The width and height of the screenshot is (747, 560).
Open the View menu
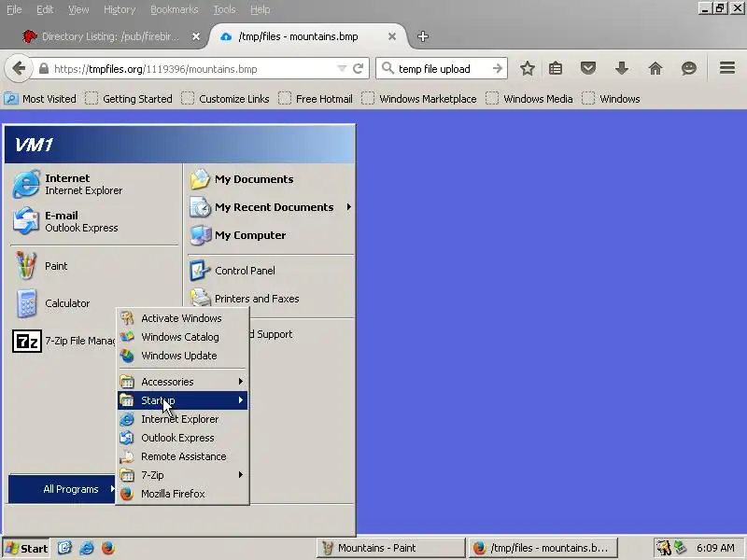[78, 9]
